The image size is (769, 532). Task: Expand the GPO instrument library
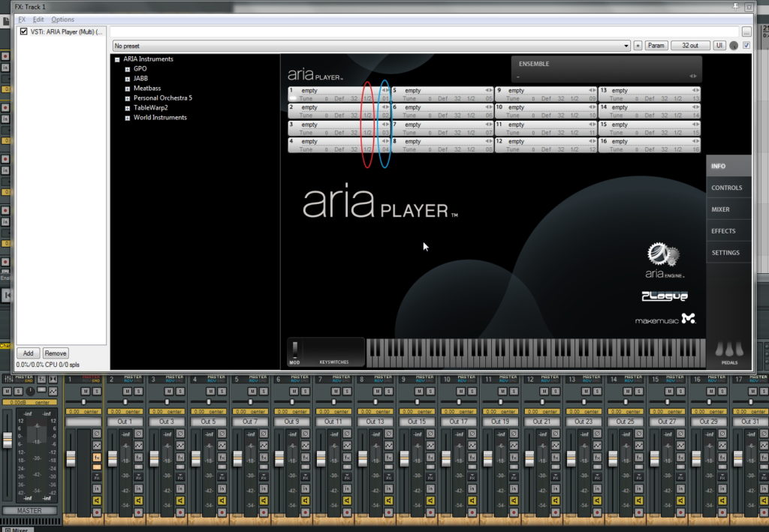point(128,69)
